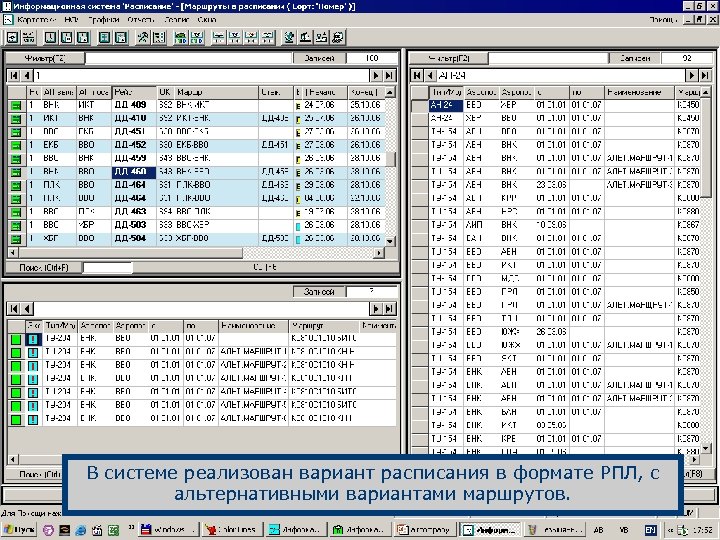Jump to last record in flights panel
The height and width of the screenshot is (540, 720).
[x=389, y=75]
